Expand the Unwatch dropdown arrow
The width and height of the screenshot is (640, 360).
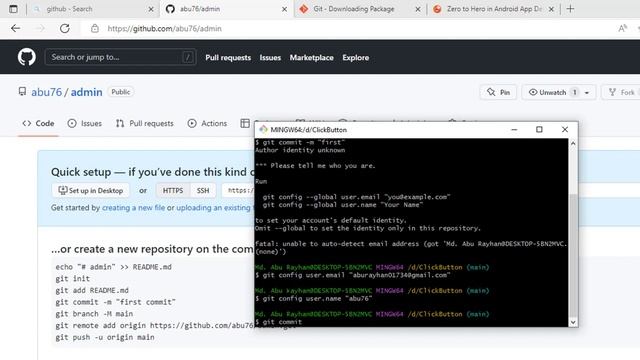pyautogui.click(x=587, y=93)
